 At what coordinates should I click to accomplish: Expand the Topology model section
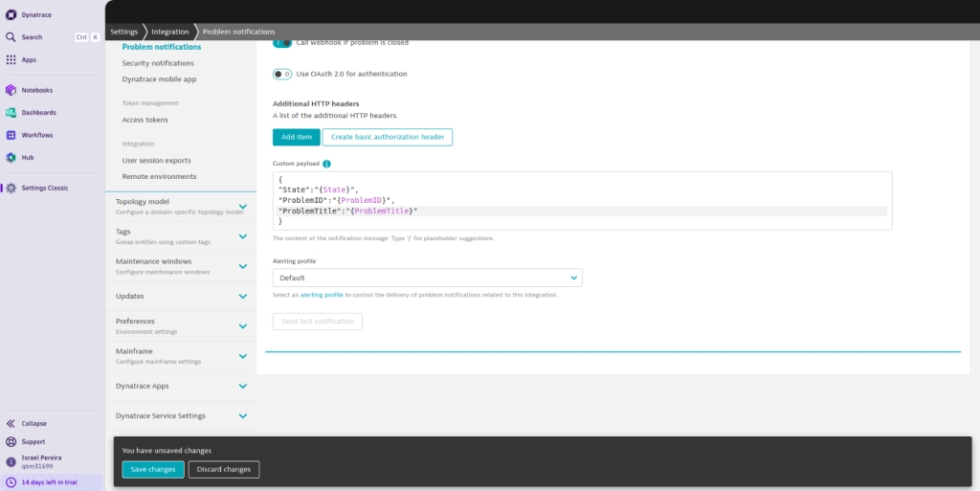242,206
